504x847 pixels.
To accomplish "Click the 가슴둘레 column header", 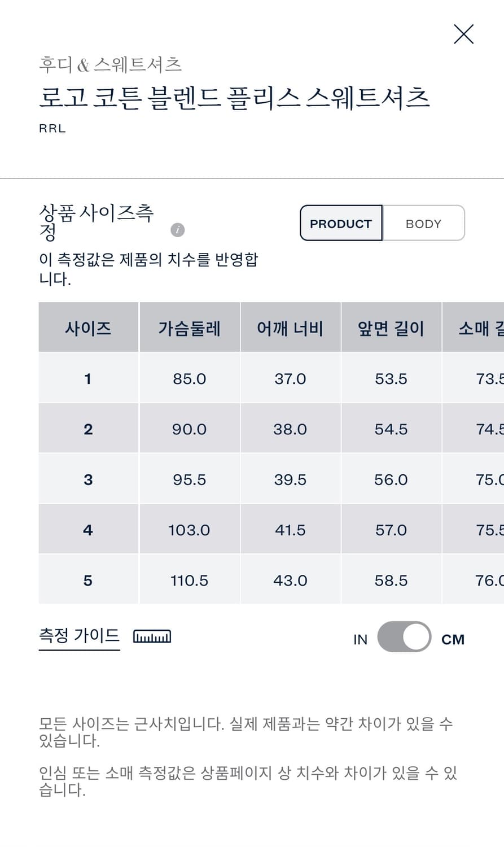I will [x=189, y=328].
